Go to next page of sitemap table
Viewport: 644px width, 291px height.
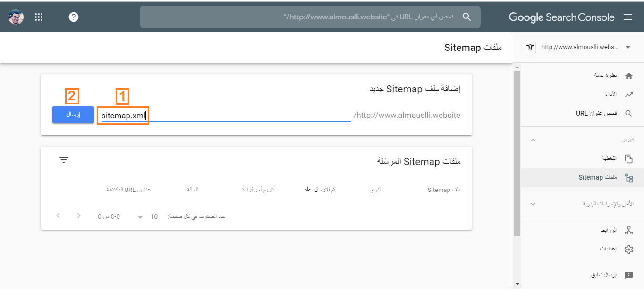coord(79,216)
